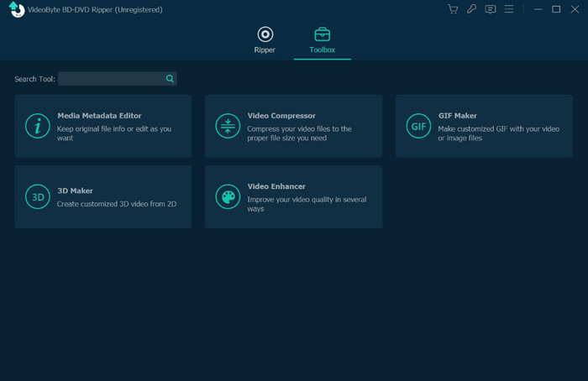Click 'Compress your video files' description

tap(299, 133)
